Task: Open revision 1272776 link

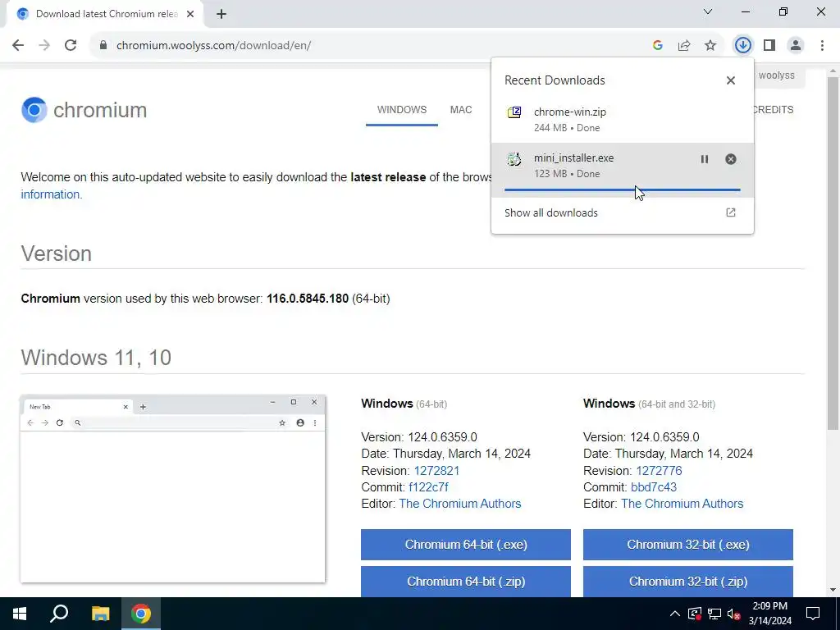Action: tap(659, 471)
